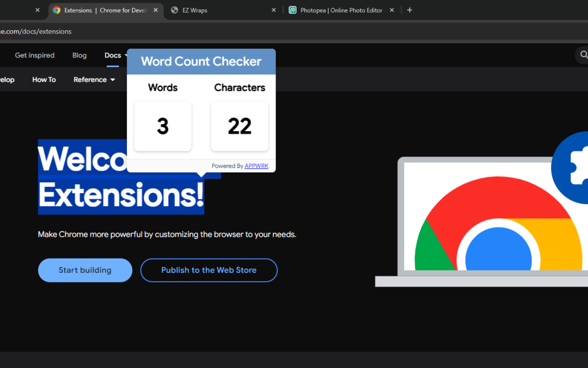588x368 pixels.
Task: Close the EZ Wraps tab
Action: coord(273,10)
